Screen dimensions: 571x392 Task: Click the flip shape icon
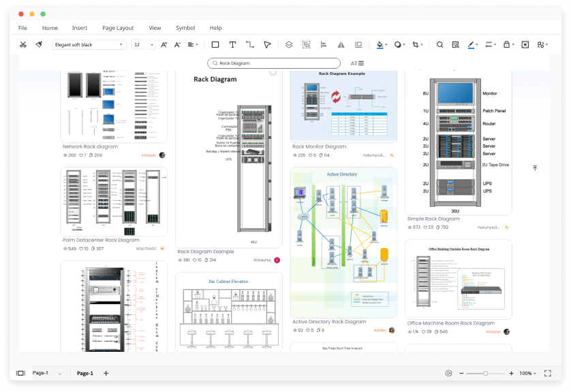(x=341, y=44)
